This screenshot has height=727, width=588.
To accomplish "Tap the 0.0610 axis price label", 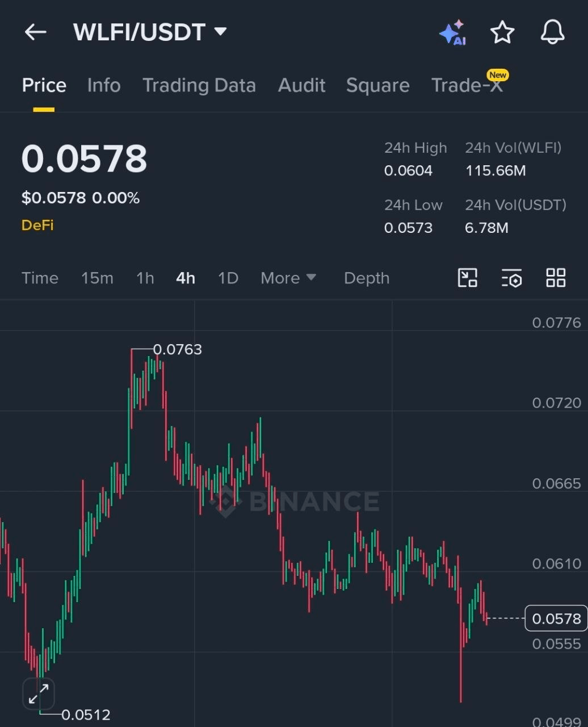I will pos(556,563).
